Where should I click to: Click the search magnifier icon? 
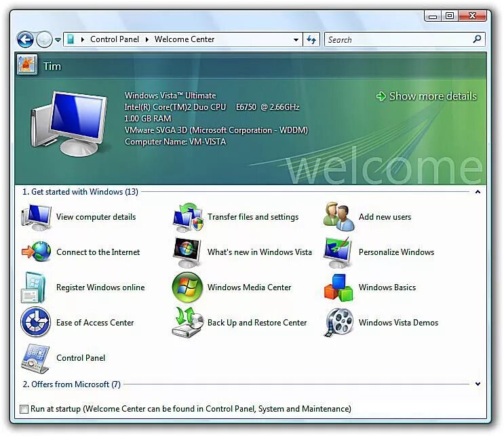477,39
